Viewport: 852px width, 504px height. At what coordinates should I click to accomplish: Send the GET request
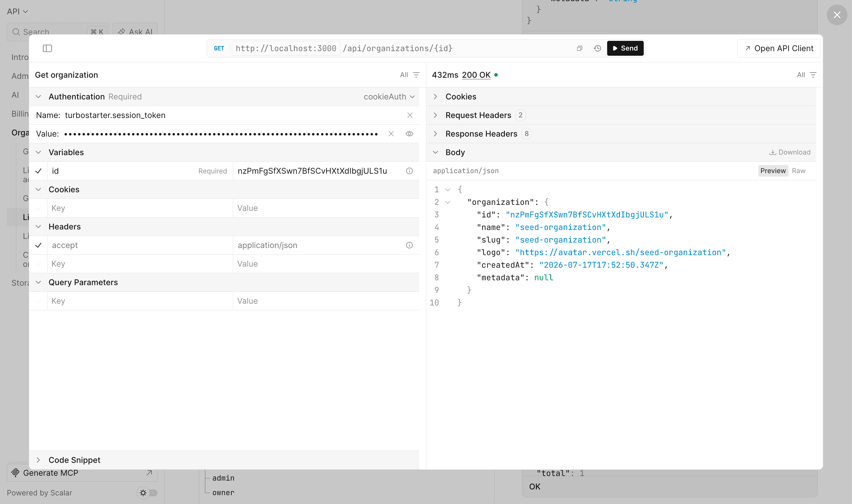(x=625, y=48)
